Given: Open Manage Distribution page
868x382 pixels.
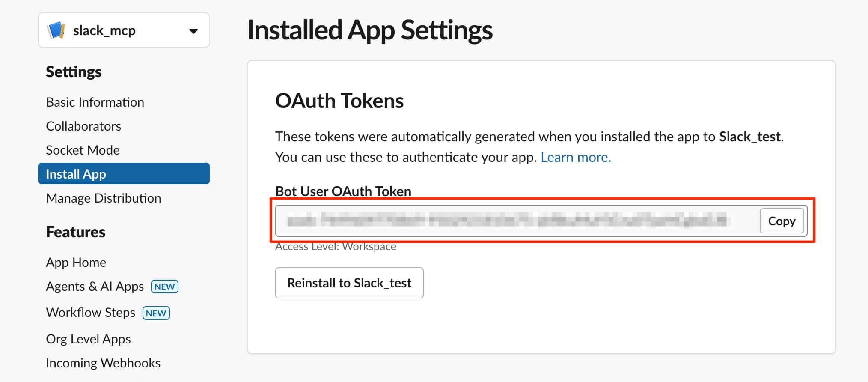Looking at the screenshot, I should tap(104, 198).
